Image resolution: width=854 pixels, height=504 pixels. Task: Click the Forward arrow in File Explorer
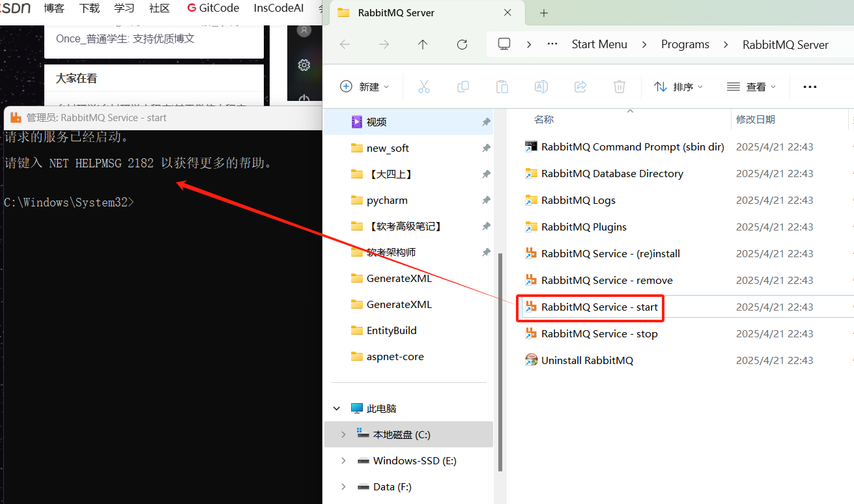[x=384, y=44]
